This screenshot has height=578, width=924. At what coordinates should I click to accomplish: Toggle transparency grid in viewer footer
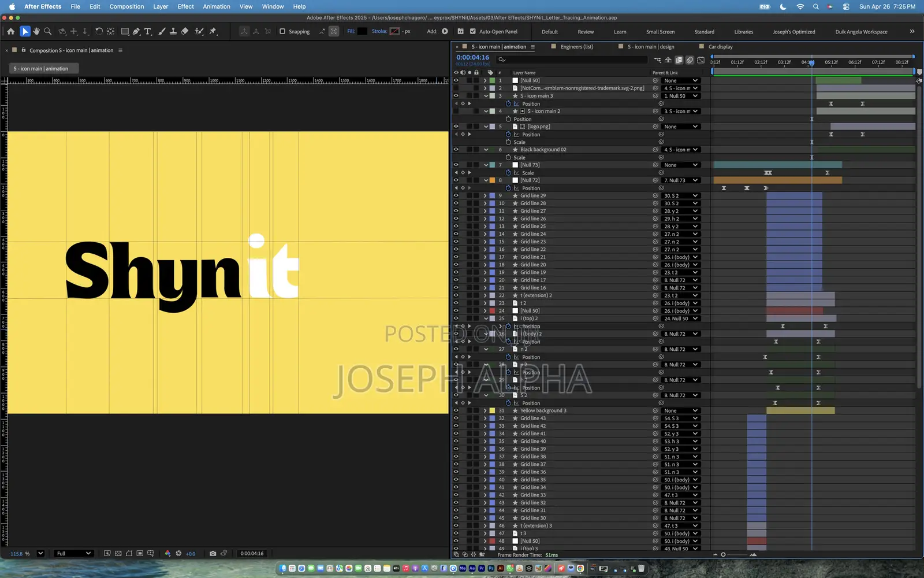click(x=118, y=553)
